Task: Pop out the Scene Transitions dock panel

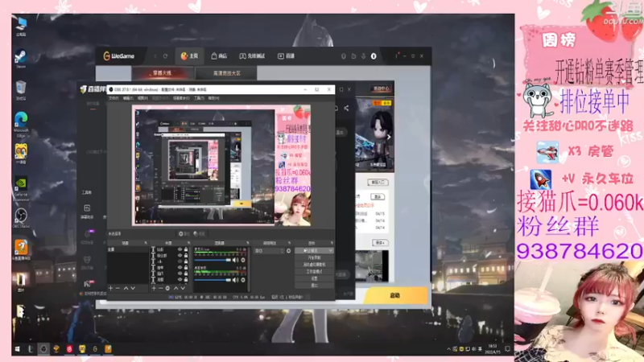Action: [x=289, y=243]
